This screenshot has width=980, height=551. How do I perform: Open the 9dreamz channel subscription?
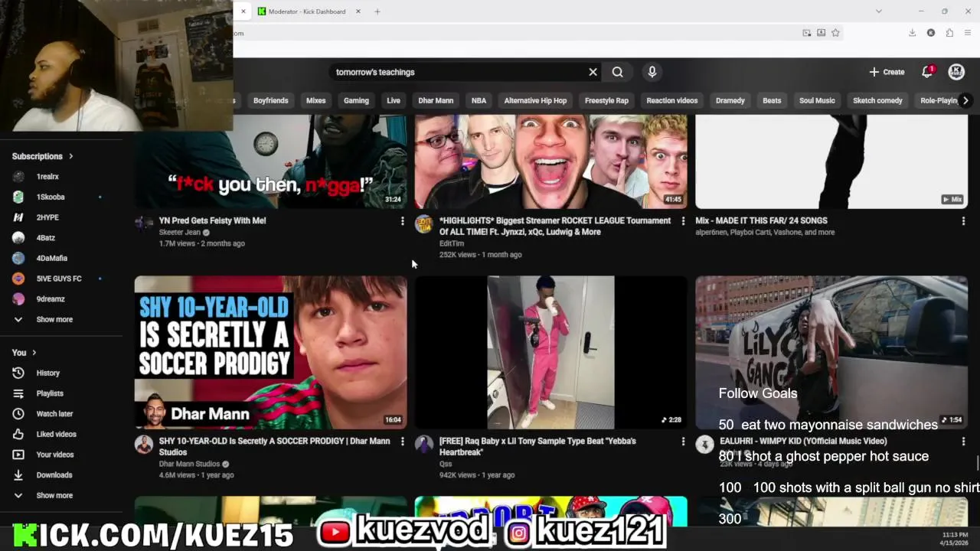(61, 299)
